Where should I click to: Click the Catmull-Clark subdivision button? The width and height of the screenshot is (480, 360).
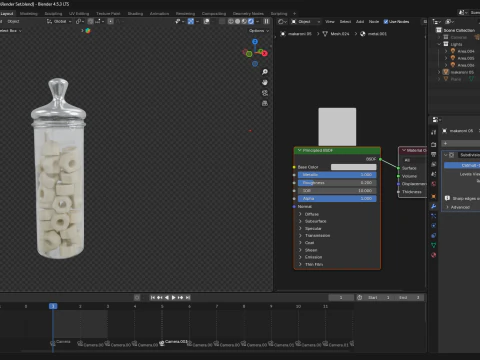(462, 165)
